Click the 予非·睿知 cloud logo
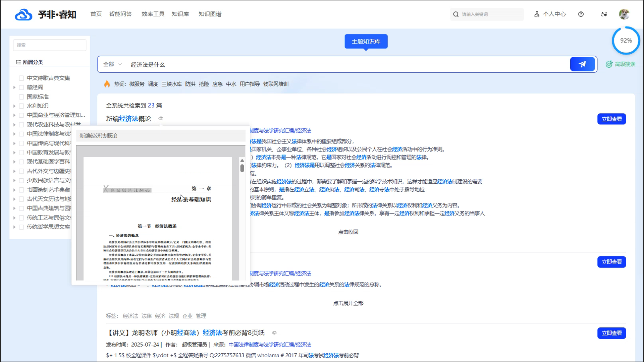644x362 pixels. 23,14
